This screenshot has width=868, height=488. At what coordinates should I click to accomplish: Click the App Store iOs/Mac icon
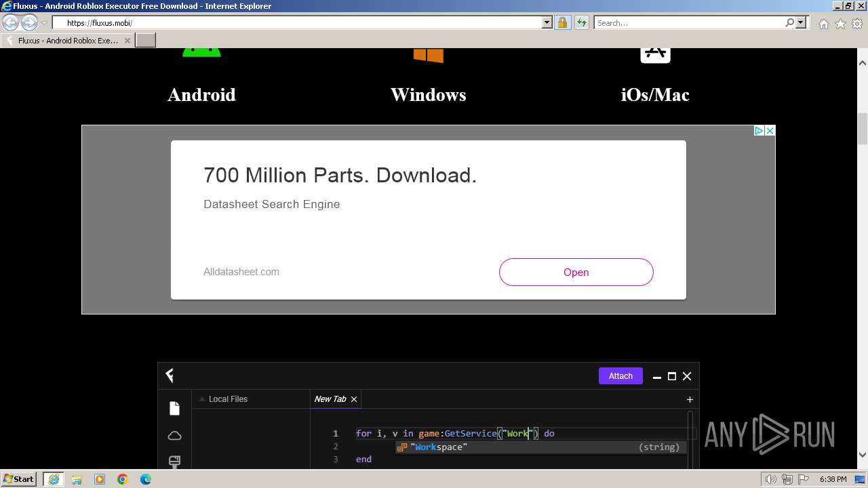coord(655,56)
